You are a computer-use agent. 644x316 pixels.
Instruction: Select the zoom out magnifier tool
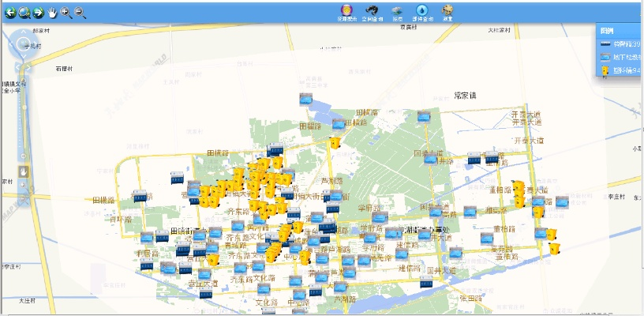pyautogui.click(x=80, y=13)
